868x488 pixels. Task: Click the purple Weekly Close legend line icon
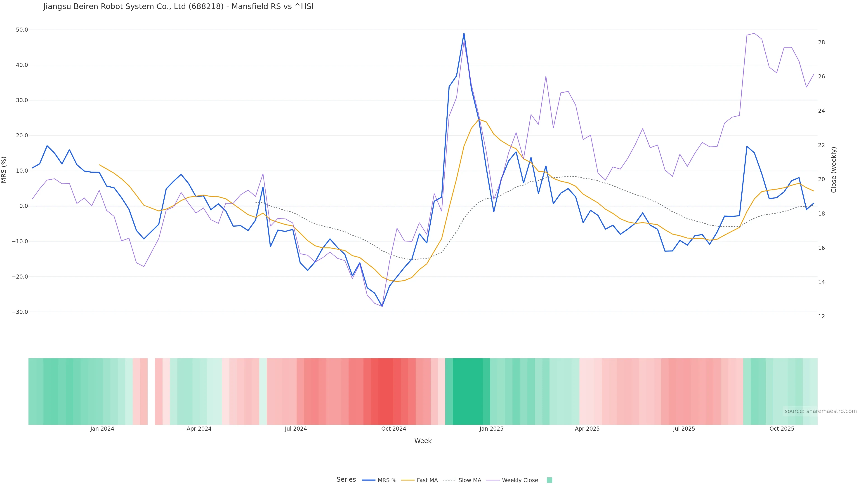coord(493,480)
